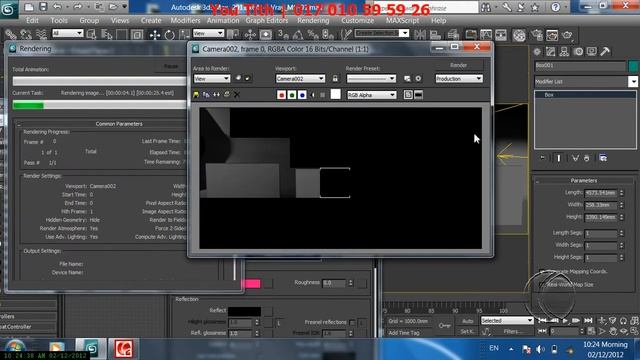Open the RGB Alpha channel dropdown
The image size is (640, 360).
click(371, 95)
